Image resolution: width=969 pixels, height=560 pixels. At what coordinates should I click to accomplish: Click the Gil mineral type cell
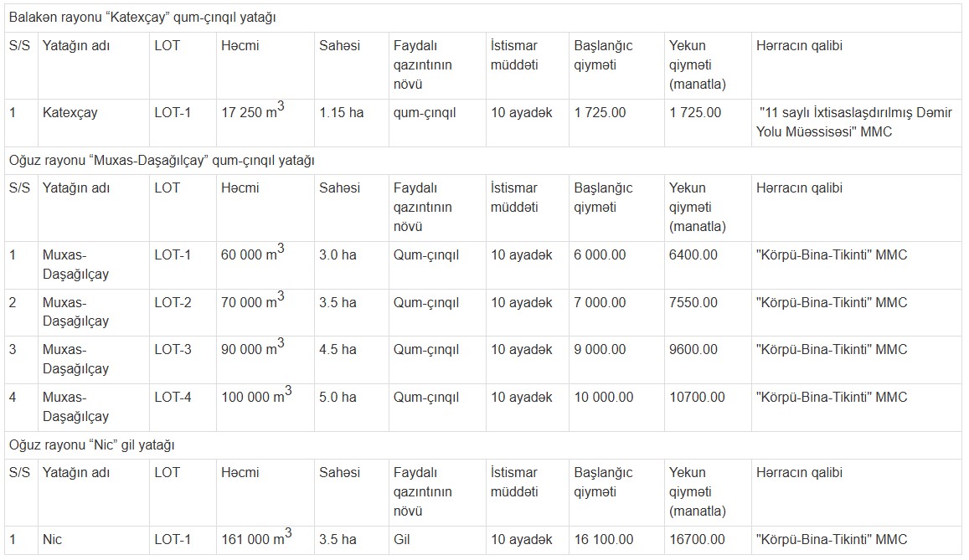(x=437, y=540)
